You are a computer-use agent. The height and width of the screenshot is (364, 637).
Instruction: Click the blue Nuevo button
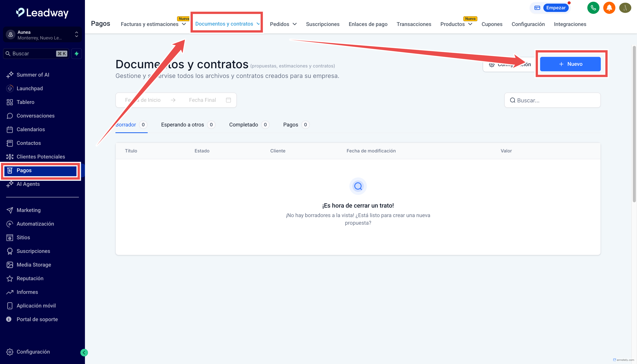(570, 64)
